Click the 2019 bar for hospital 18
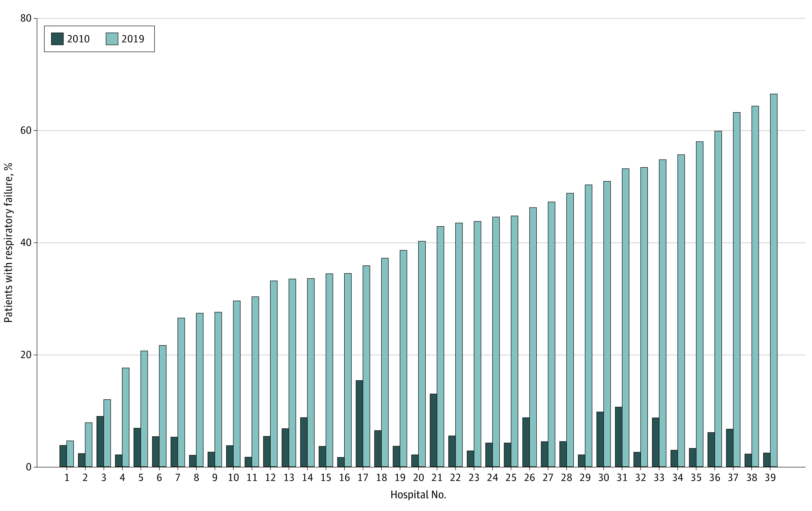 coord(385,363)
